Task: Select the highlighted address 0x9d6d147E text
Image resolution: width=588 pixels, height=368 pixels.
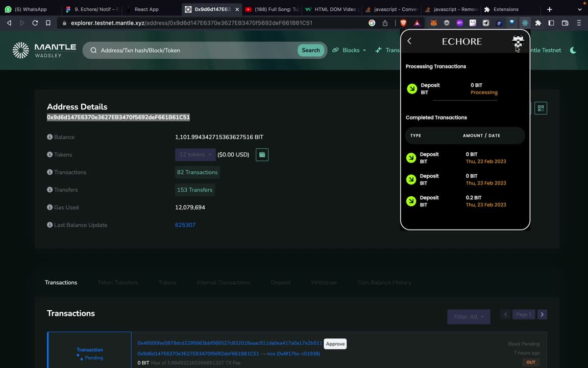Action: pos(118,117)
